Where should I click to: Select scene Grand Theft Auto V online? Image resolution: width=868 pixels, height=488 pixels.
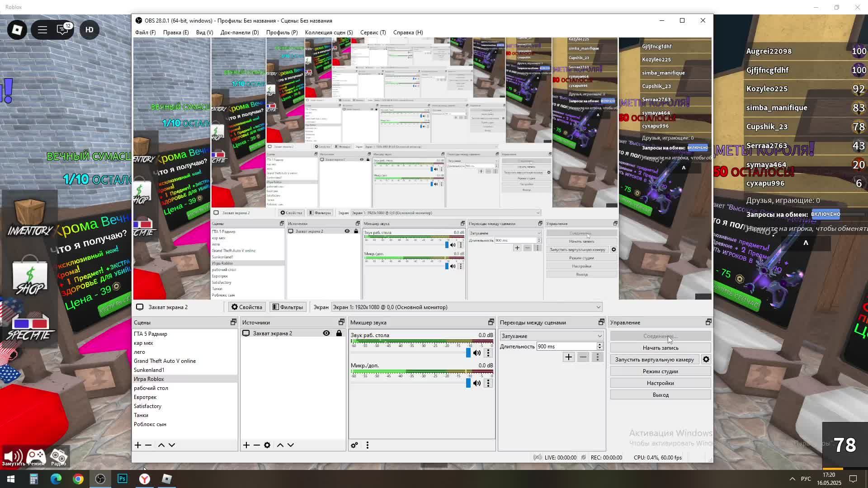pyautogui.click(x=184, y=361)
